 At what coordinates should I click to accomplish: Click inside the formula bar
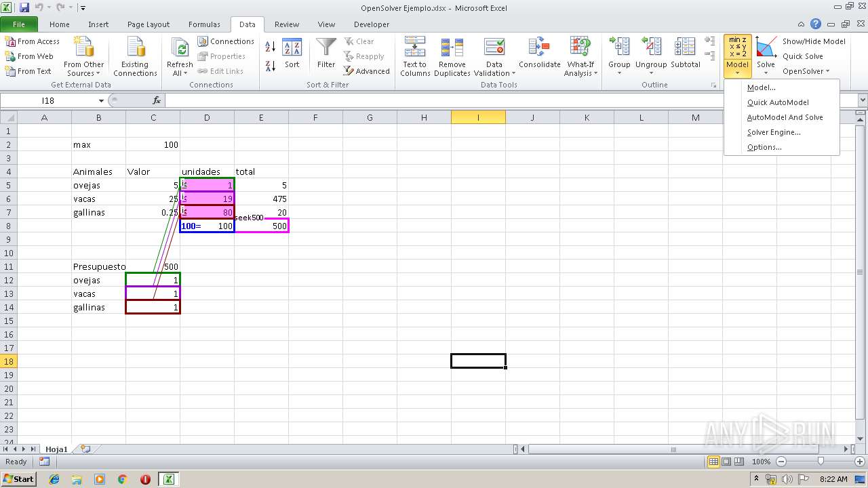[510, 100]
